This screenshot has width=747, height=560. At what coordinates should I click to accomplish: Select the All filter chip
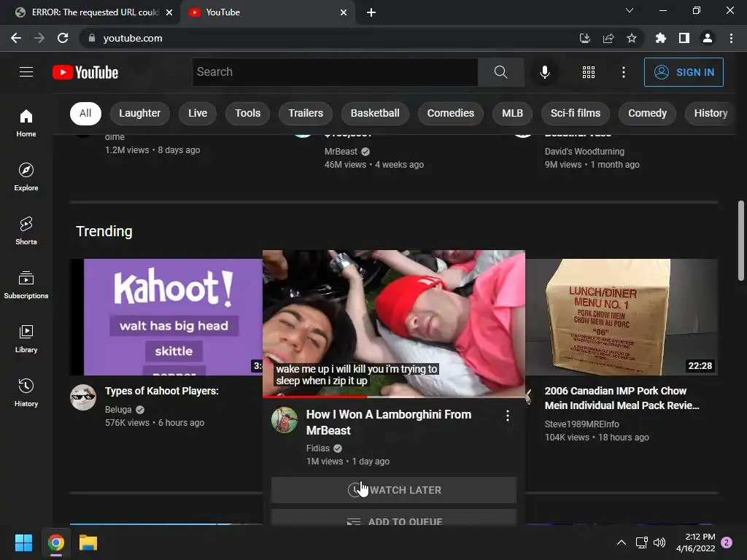pyautogui.click(x=85, y=113)
